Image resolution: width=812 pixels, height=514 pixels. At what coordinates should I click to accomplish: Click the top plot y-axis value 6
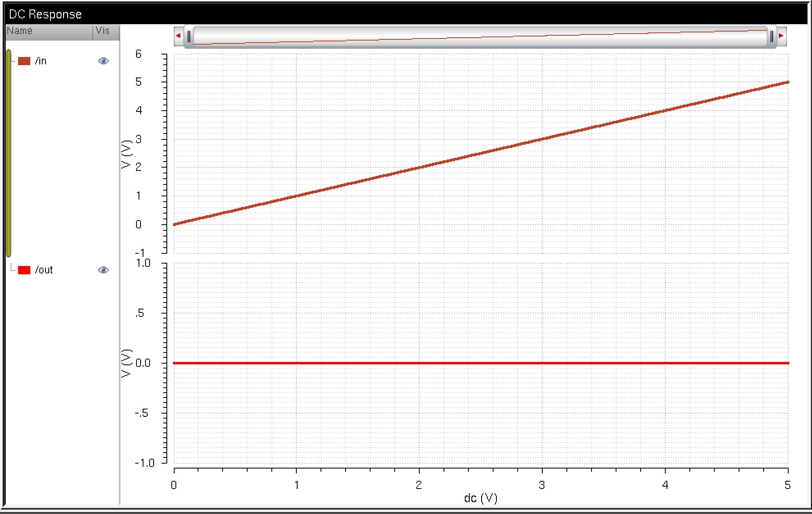139,54
